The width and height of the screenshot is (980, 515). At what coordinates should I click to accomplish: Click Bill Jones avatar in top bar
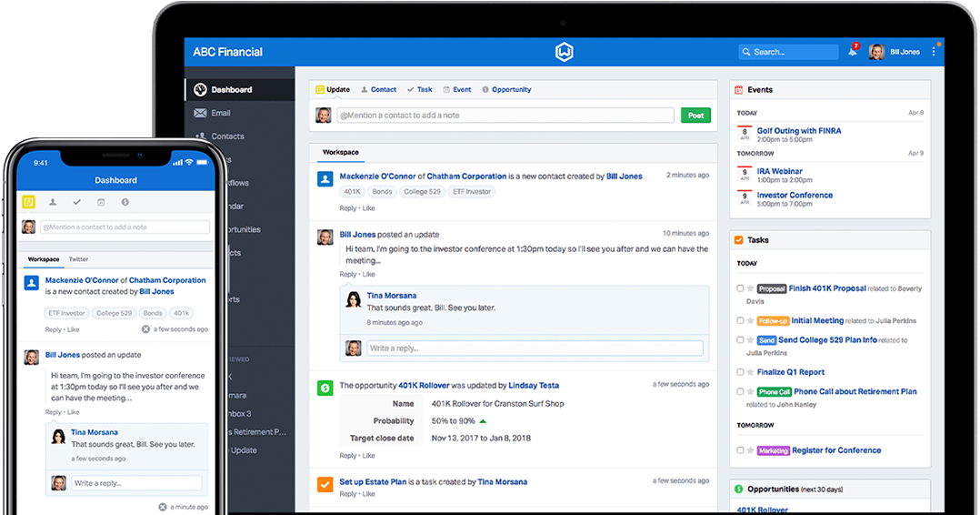[876, 52]
